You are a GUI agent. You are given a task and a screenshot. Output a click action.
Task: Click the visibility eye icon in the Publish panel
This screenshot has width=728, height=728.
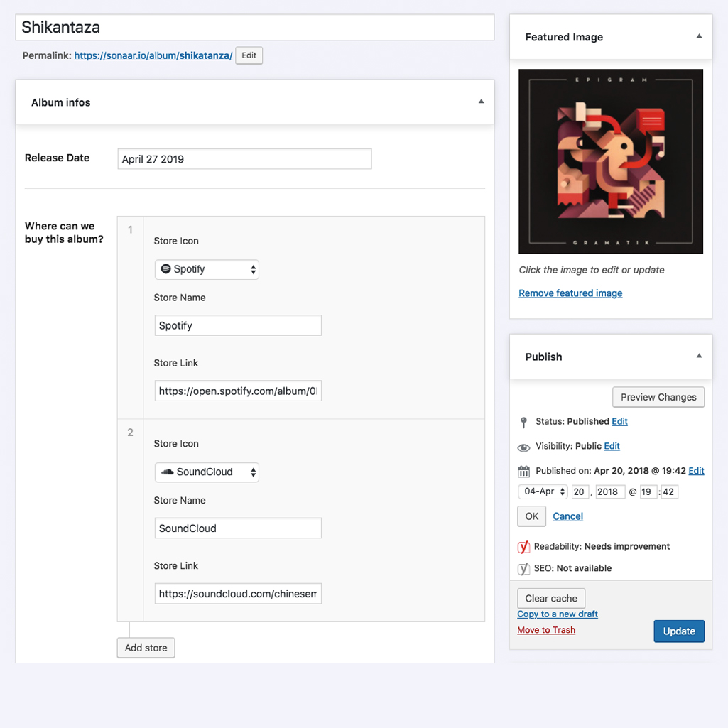tap(523, 447)
